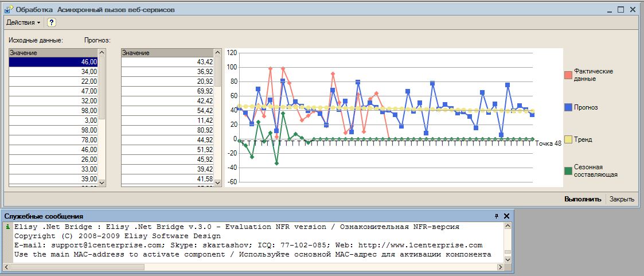Close the Служебные сообщения panel
This screenshot has width=644, height=276.
506,216
